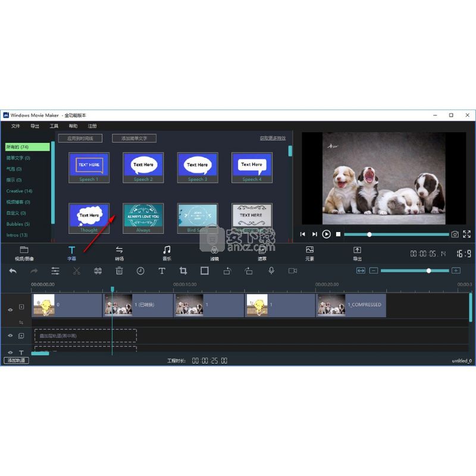This screenshot has height=476, width=476.
Task: Click the trash delete icon on the toolbar
Action: [119, 271]
